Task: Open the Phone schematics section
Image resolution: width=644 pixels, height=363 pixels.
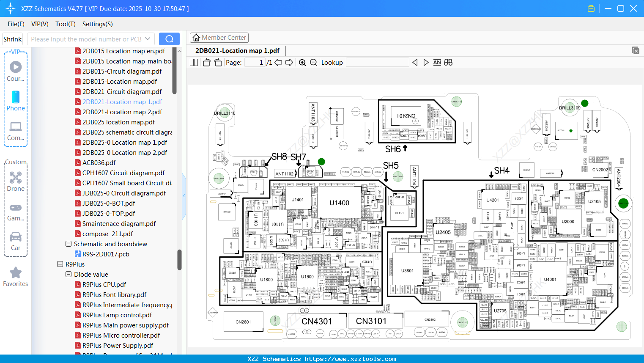Action: tap(16, 102)
